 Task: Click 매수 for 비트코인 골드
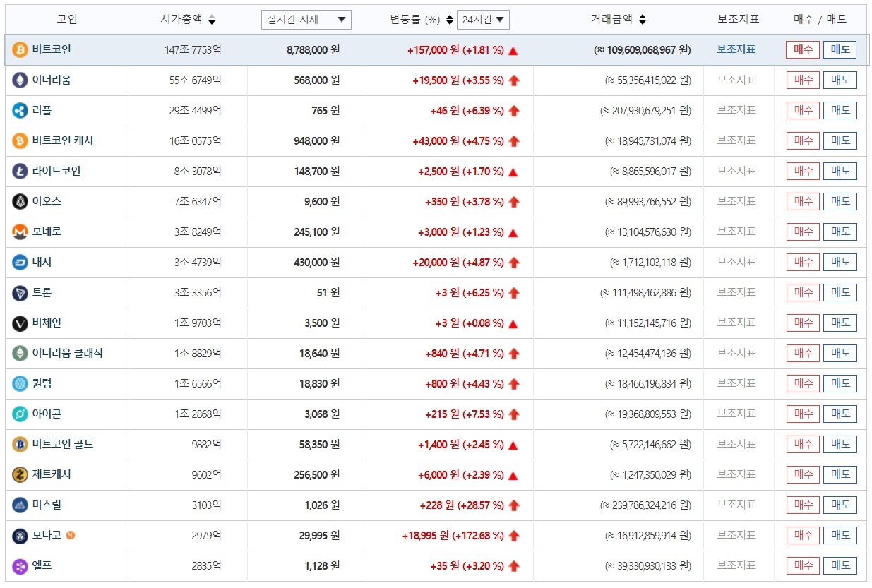point(803,444)
